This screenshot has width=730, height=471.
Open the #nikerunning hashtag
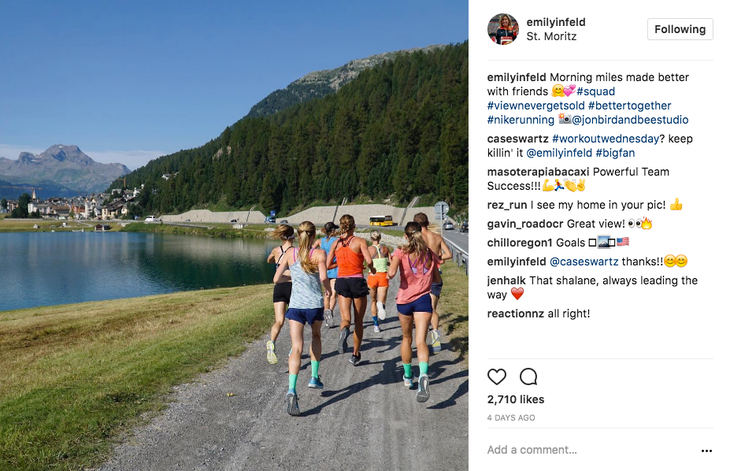520,120
